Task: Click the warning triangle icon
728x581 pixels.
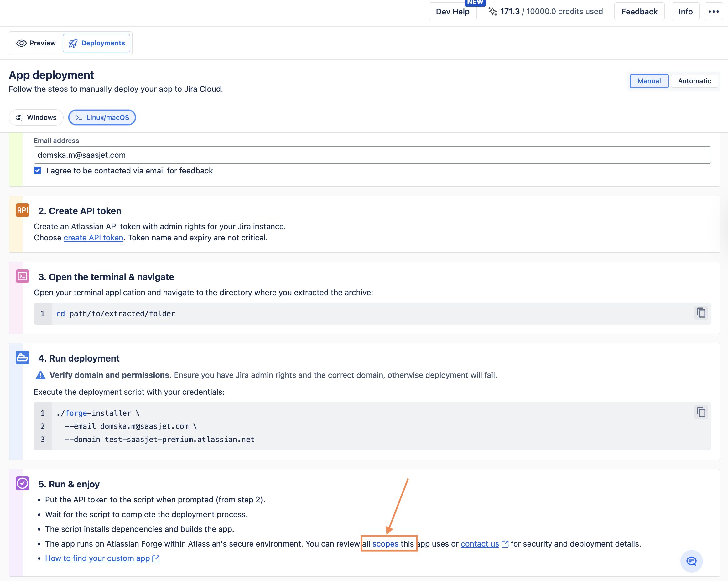Action: coord(40,375)
